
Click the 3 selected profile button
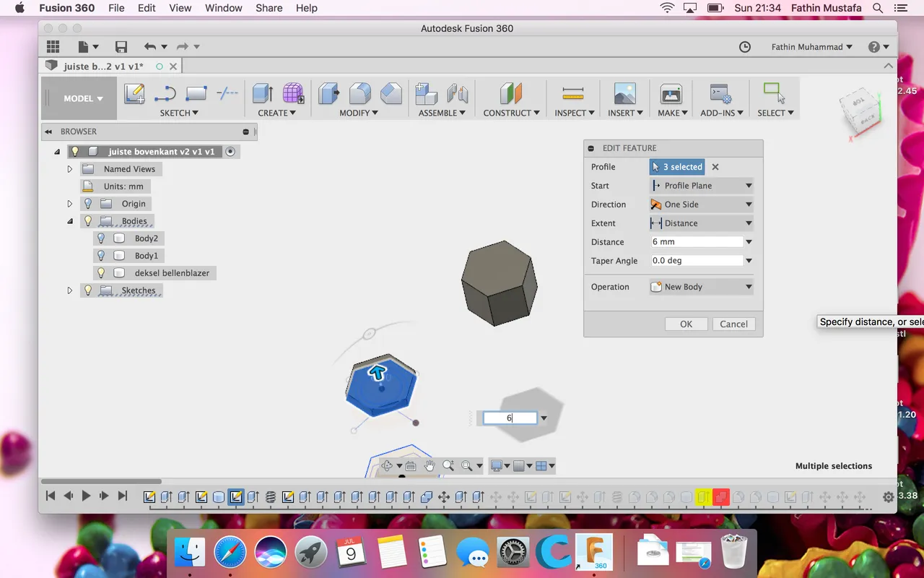pos(677,167)
